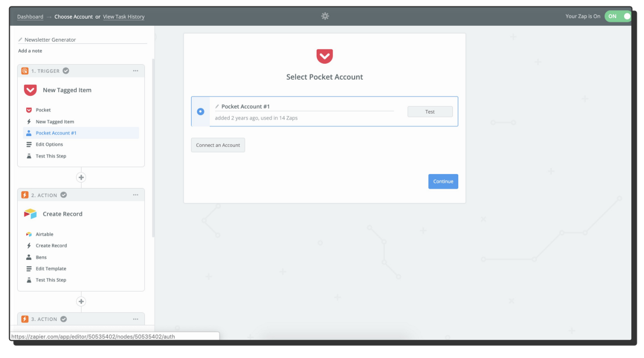Click the sidebar vertical scrollbar
This screenshot has width=644, height=358.
pyautogui.click(x=153, y=147)
